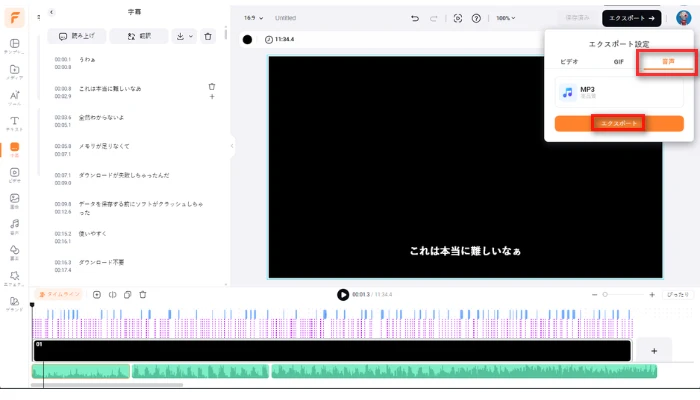
Task: Open the Audio music-note sidebar panel
Action: (x=14, y=227)
